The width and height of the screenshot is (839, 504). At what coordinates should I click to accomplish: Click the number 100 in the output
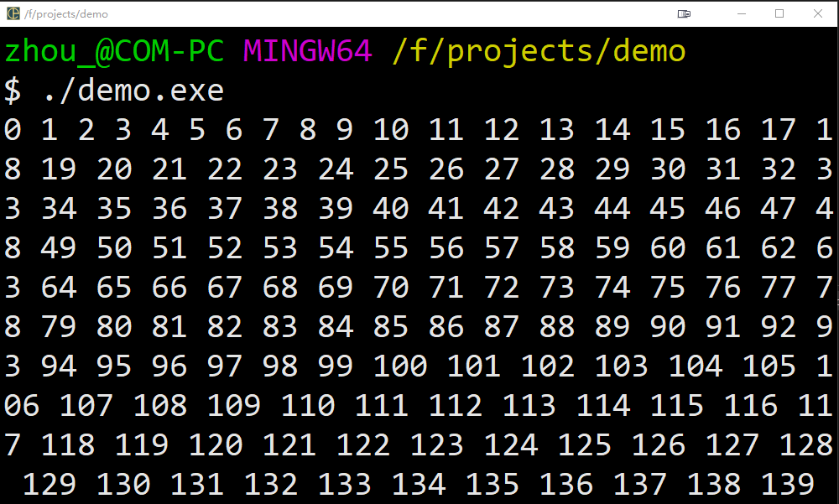pyautogui.click(x=399, y=366)
